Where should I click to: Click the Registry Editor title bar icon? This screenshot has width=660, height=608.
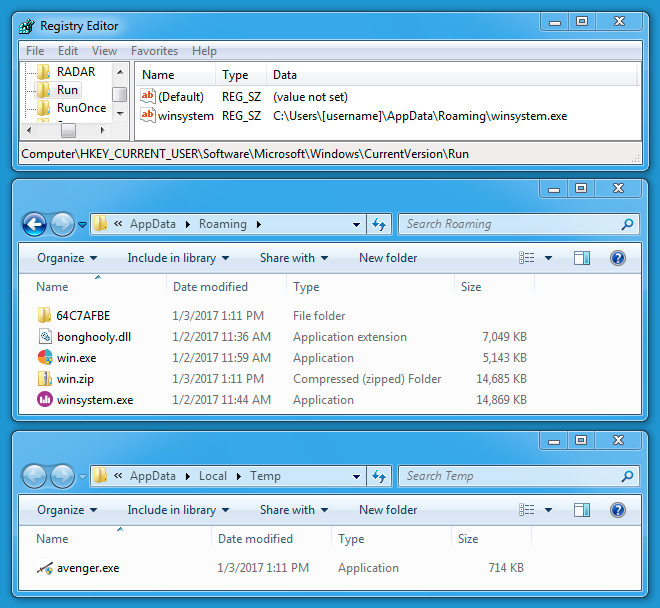click(x=27, y=26)
